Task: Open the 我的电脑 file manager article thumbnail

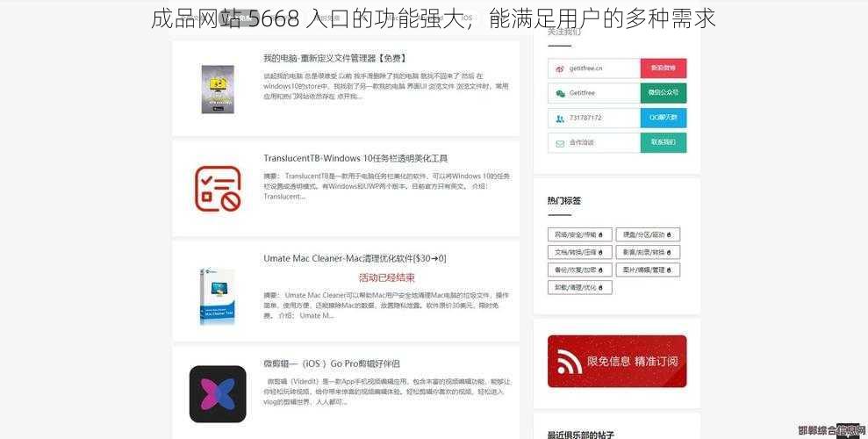Action: tap(218, 90)
